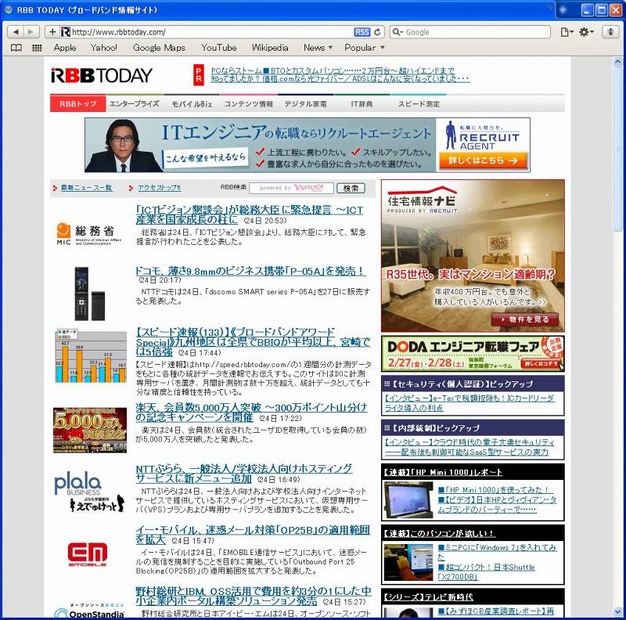The image size is (626, 620).
Task: Go back with the Back arrow button
Action: pyautogui.click(x=16, y=32)
